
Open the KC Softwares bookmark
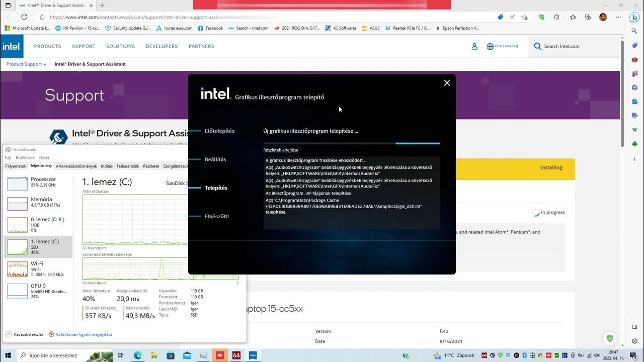[341, 28]
